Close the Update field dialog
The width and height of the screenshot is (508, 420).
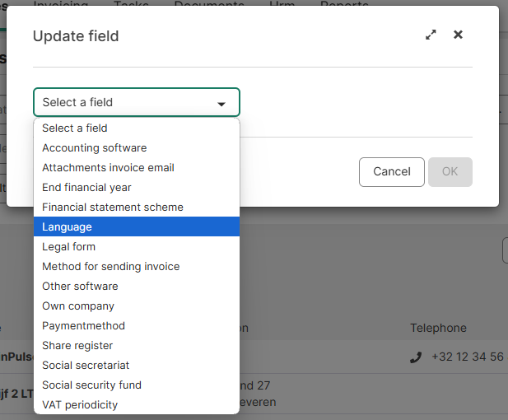coord(458,35)
